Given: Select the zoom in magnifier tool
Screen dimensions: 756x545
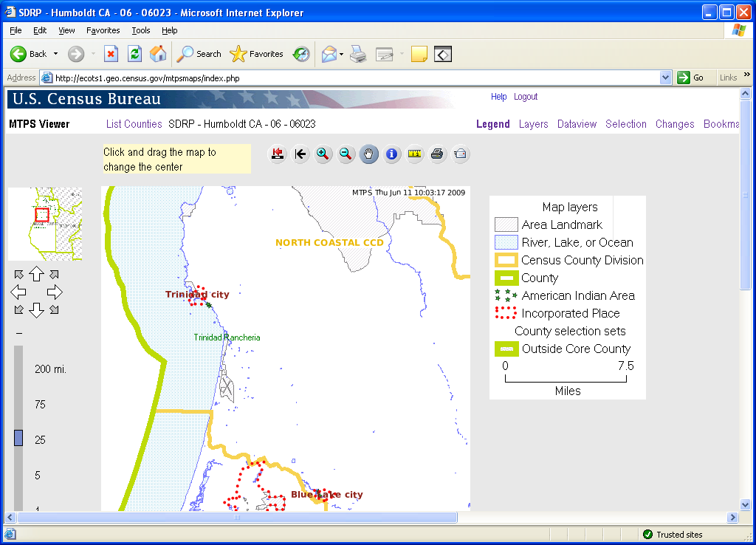Looking at the screenshot, I should tap(323, 154).
